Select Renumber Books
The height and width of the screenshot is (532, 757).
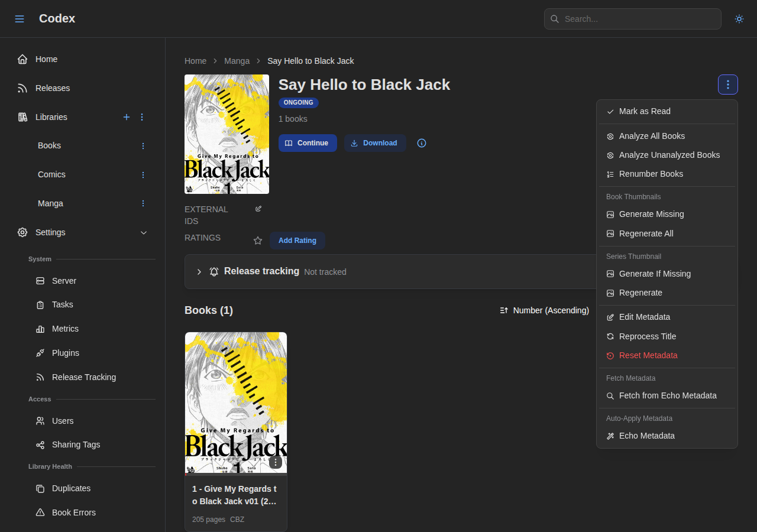pyautogui.click(x=667, y=174)
